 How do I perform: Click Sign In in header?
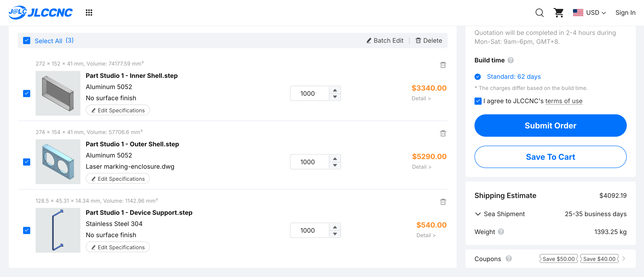625,13
